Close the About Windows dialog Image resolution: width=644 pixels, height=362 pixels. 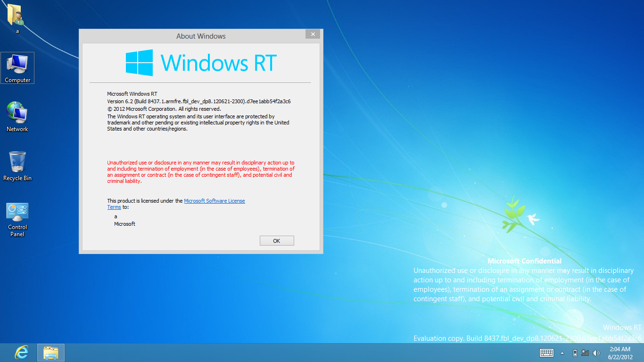(x=313, y=34)
